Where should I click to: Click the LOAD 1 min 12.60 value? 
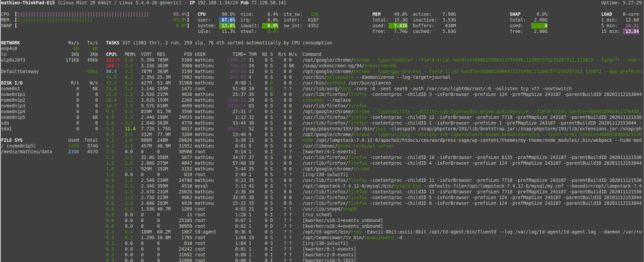[631, 20]
